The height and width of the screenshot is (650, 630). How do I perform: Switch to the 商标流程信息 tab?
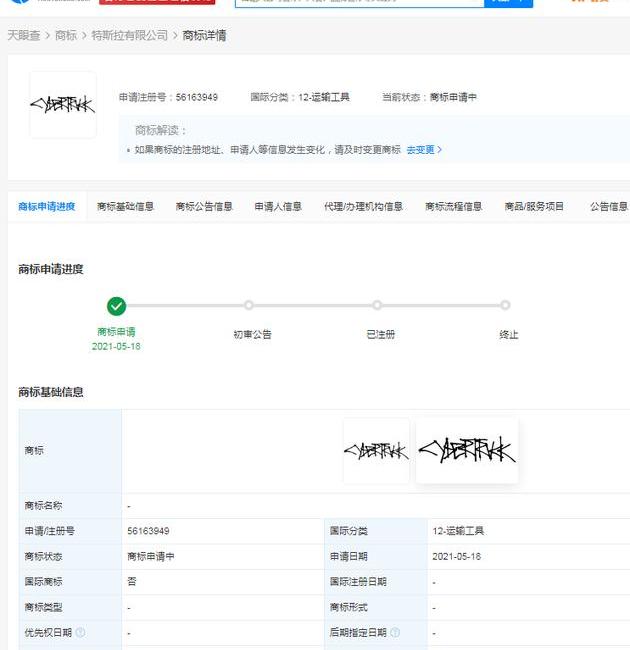pos(453,206)
